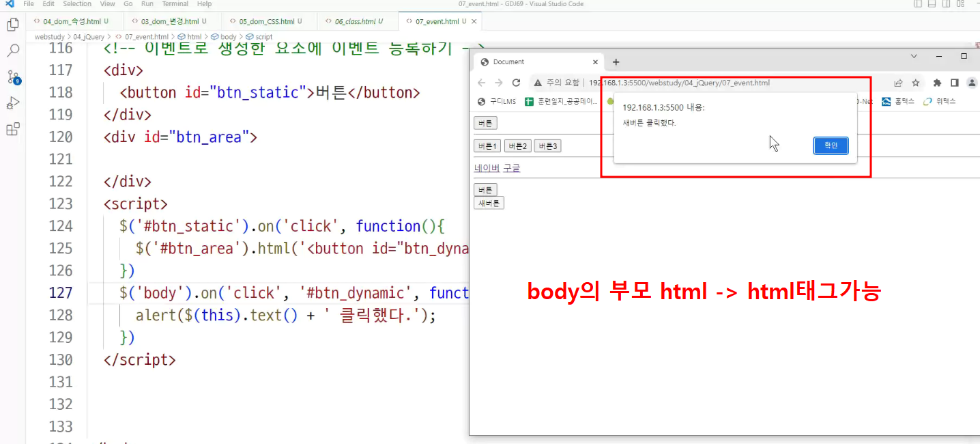
Task: Open the File menu
Action: [x=29, y=4]
